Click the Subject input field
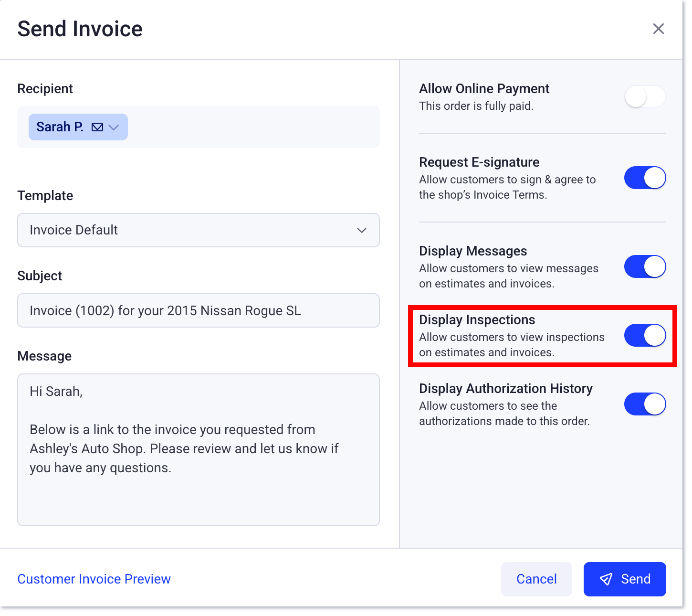692x616 pixels. coord(199,310)
